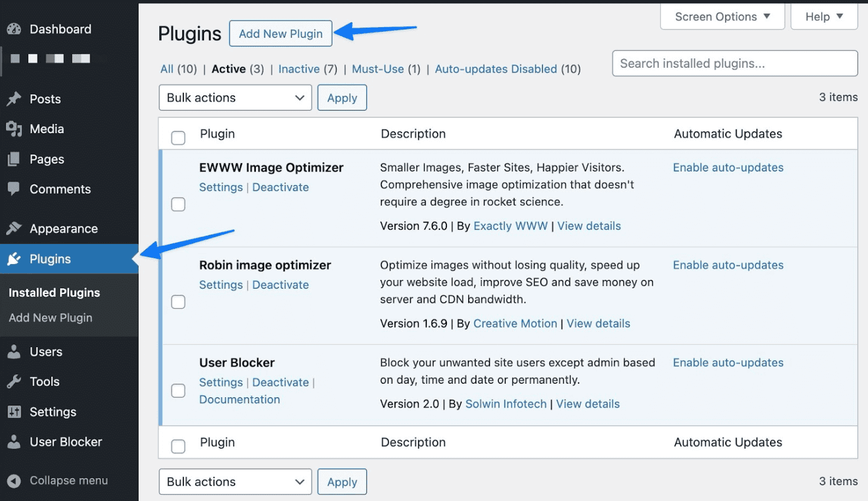
Task: Tick the User Blocker plugin checkbox
Action: pos(178,390)
